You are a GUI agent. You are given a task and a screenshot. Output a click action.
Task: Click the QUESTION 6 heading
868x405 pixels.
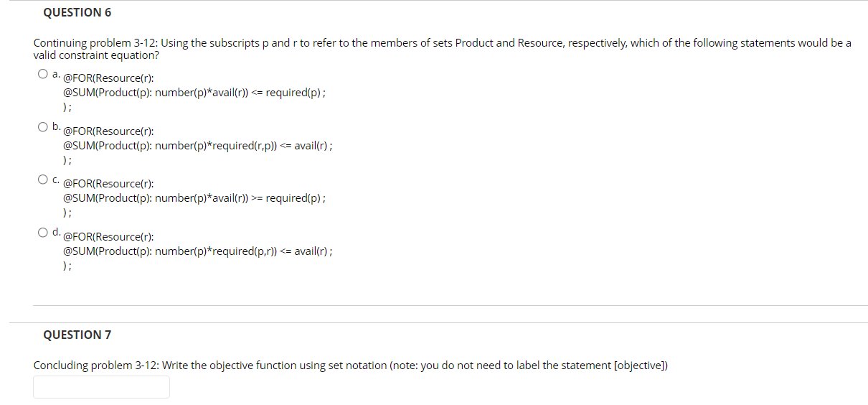[x=77, y=13]
